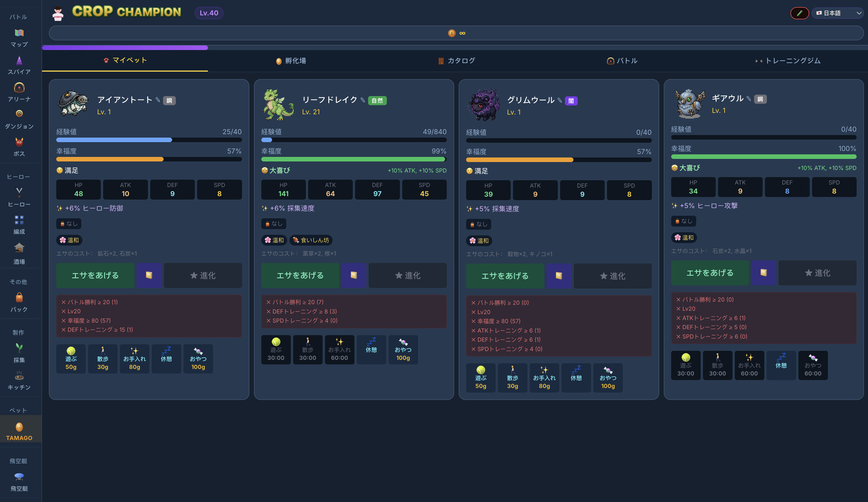Toggle the 食いしん坊 trait badge
868x502 pixels.
311,240
